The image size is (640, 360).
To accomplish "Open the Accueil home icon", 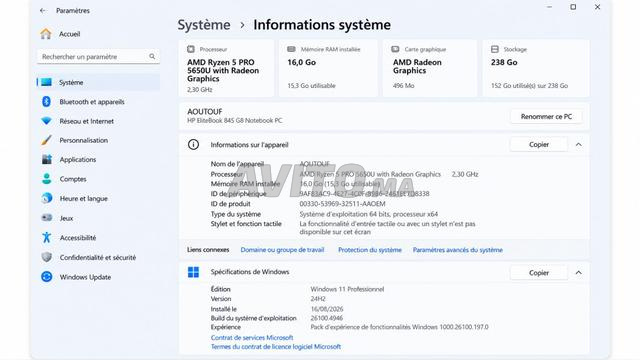I will coord(46,34).
